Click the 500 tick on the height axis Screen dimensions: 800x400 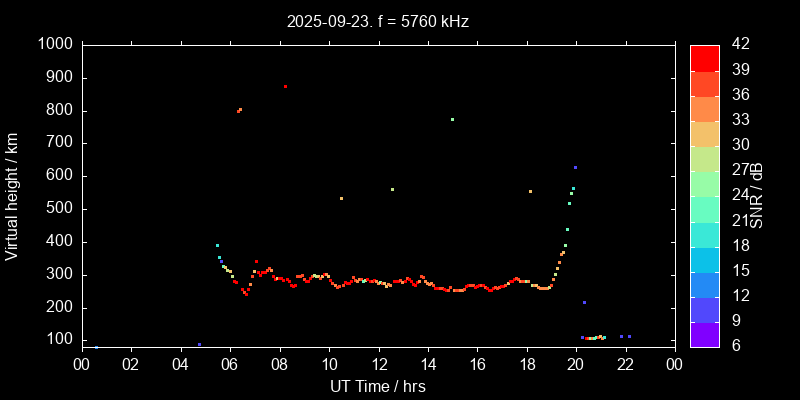pos(58,209)
